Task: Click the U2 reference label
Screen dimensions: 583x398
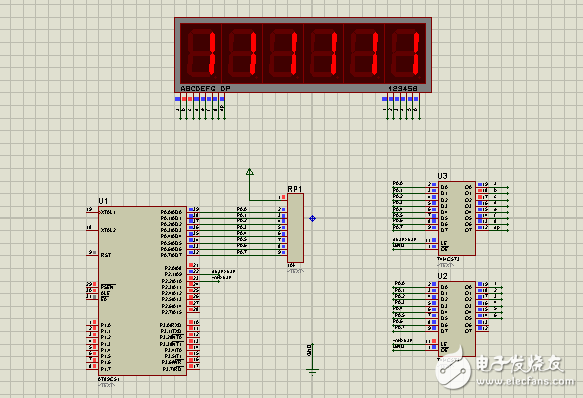Action: [442, 276]
